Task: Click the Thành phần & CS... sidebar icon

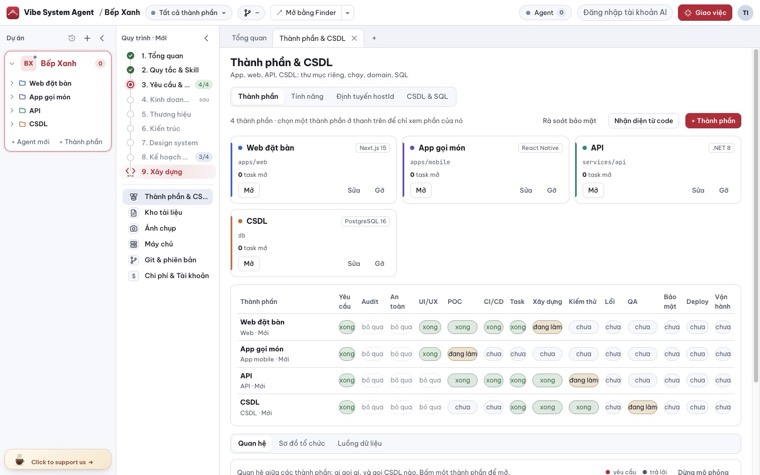Action: [x=133, y=196]
